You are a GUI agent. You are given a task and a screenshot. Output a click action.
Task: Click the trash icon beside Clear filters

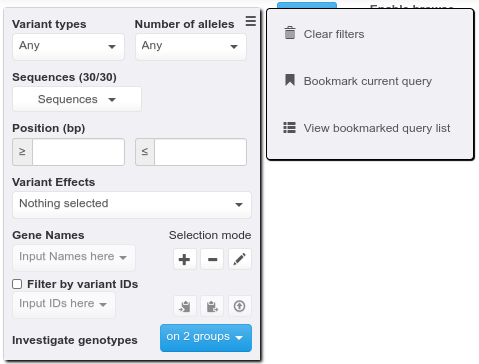[290, 33]
